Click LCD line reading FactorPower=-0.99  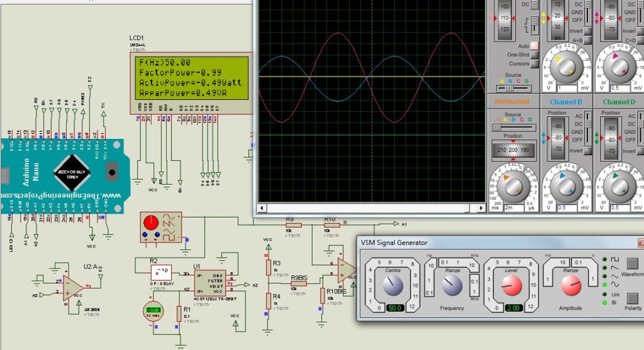(180, 73)
